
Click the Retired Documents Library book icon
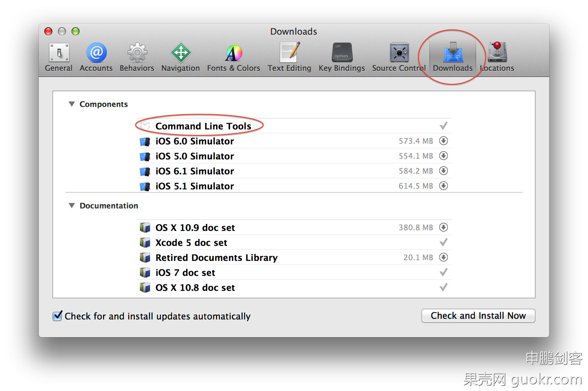point(145,257)
